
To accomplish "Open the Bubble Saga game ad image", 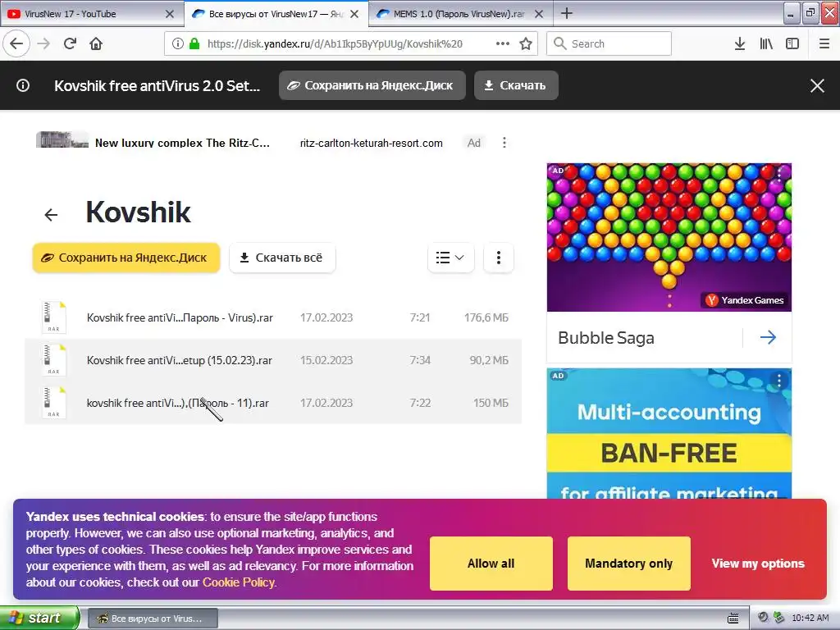I will click(x=669, y=237).
